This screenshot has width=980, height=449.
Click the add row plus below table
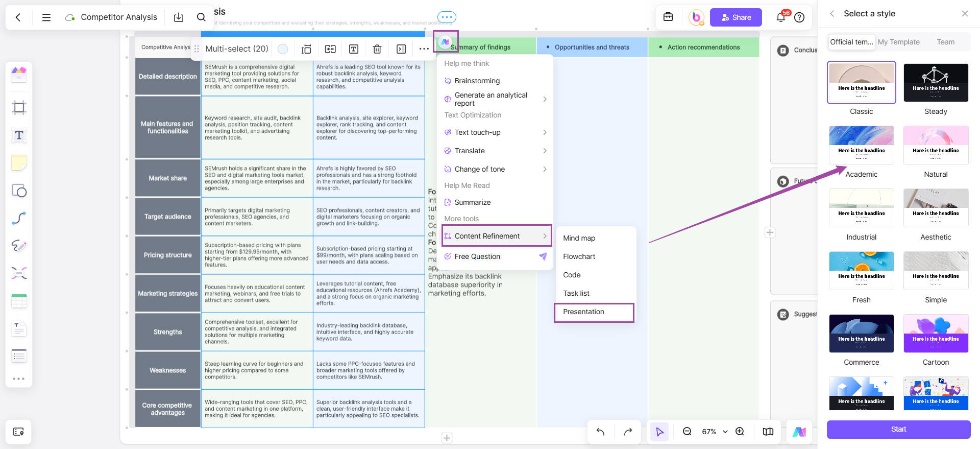tap(447, 438)
